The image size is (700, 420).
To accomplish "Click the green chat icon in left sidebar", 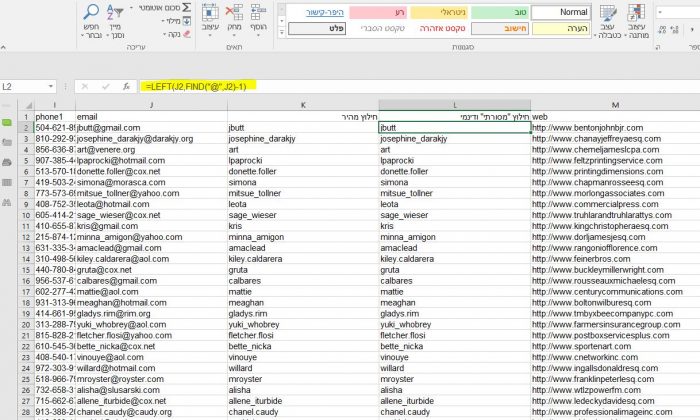I will coord(7,122).
